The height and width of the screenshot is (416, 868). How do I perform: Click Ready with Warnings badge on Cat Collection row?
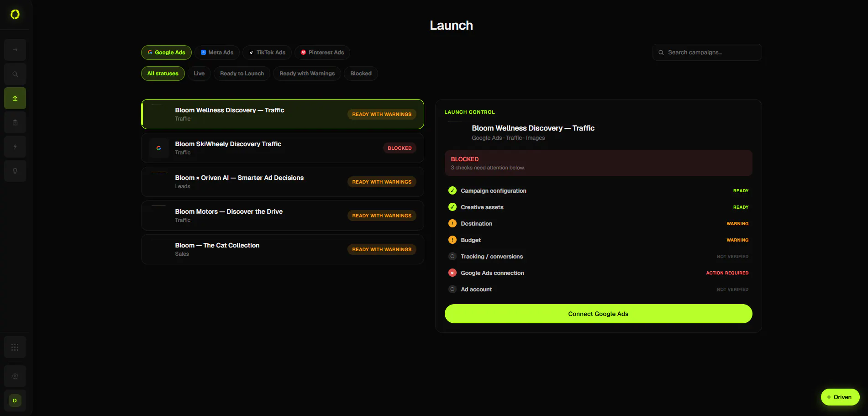point(382,249)
